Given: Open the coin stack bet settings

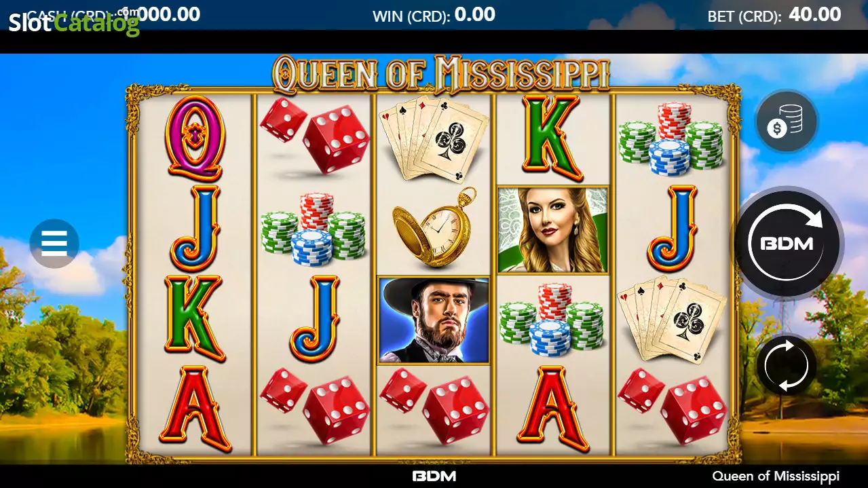Looking at the screenshot, I should [787, 121].
